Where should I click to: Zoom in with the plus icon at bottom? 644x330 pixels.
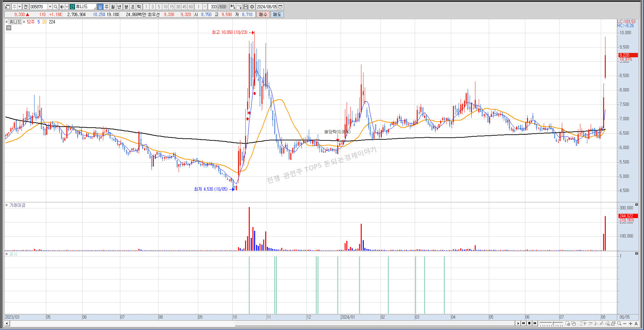(631, 323)
